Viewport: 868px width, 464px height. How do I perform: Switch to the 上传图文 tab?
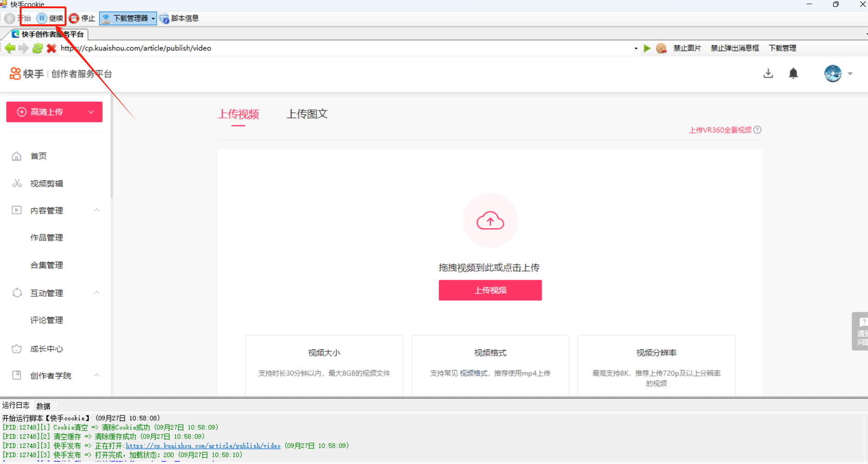pos(307,114)
